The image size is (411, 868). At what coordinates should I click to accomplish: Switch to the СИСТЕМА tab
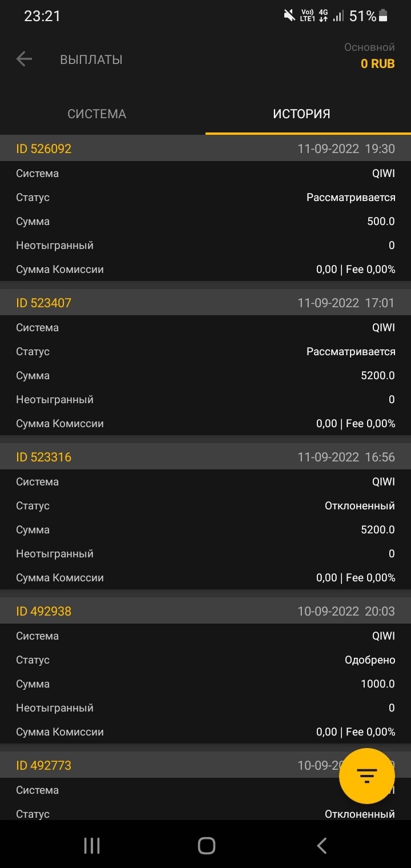pyautogui.click(x=97, y=114)
